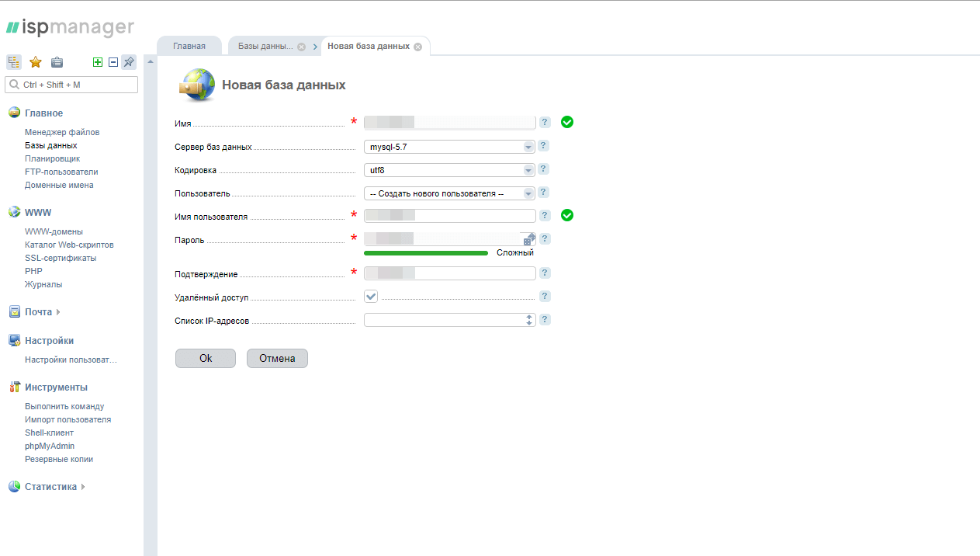Switch to tree menu view icon
980x556 pixels.
(x=13, y=62)
